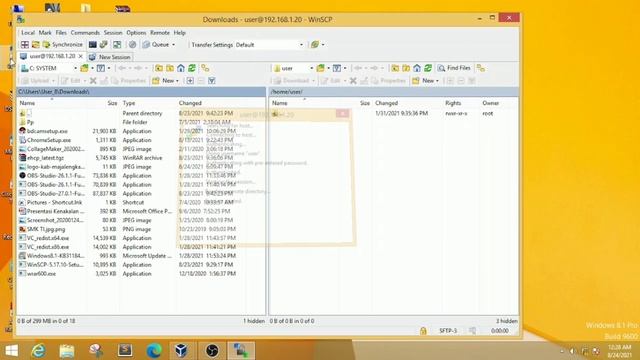Refresh the remote panel
This screenshot has width=640, height=360.
coord(428,68)
